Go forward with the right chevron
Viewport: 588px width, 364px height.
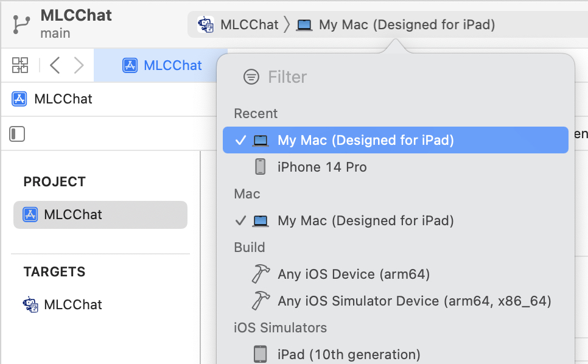point(79,65)
